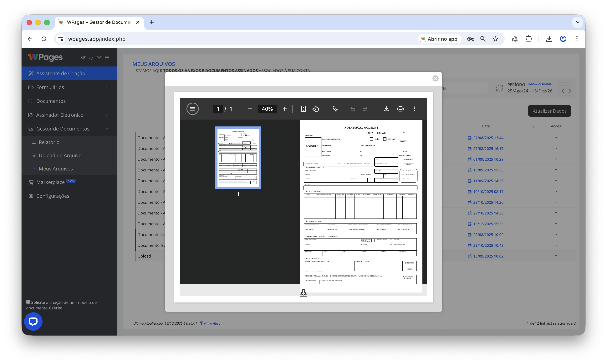This screenshot has height=364, width=607.
Task: Download the PDF from viewer toolbar
Action: coord(386,109)
